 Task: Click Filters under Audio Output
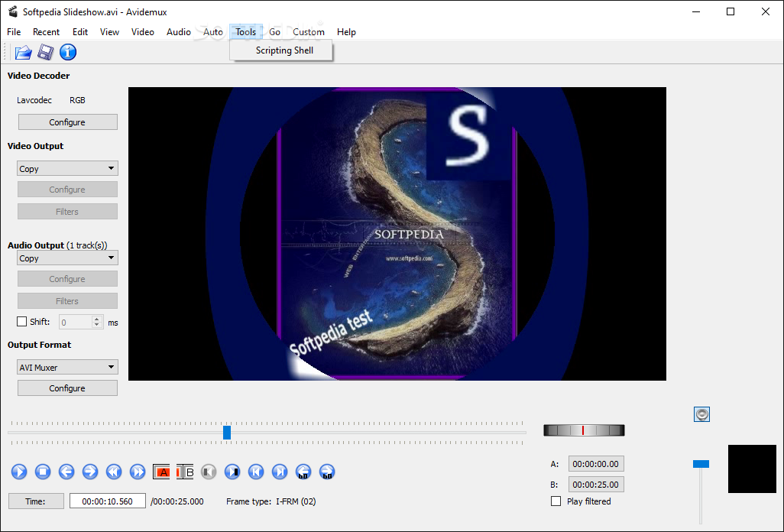(x=67, y=301)
